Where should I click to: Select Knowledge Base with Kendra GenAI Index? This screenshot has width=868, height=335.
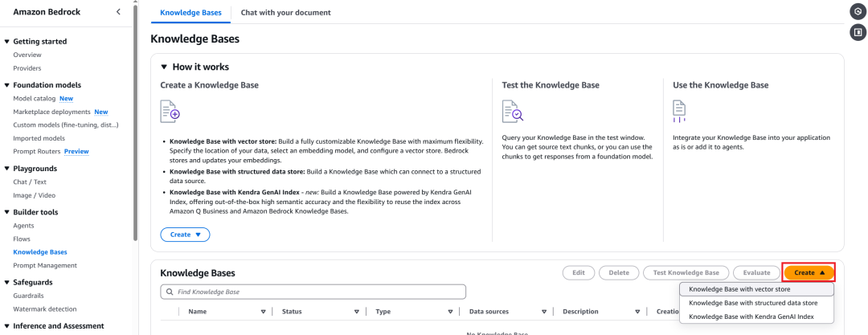(751, 317)
